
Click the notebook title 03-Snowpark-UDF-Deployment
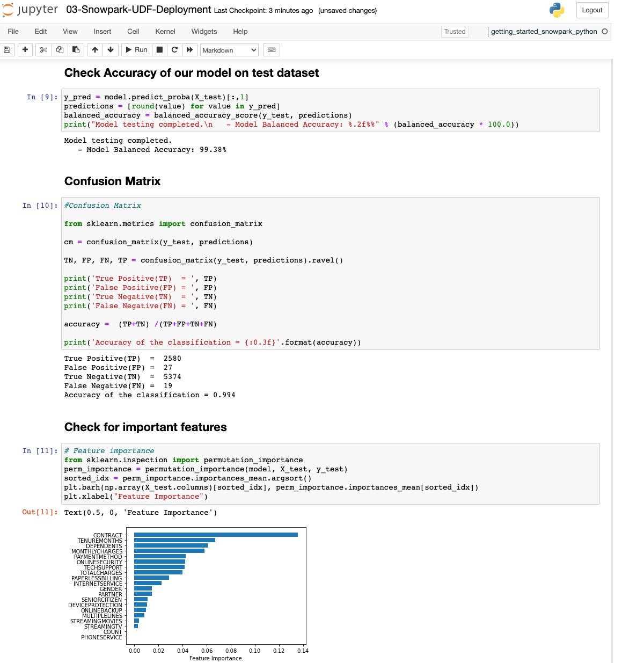pyautogui.click(x=138, y=10)
